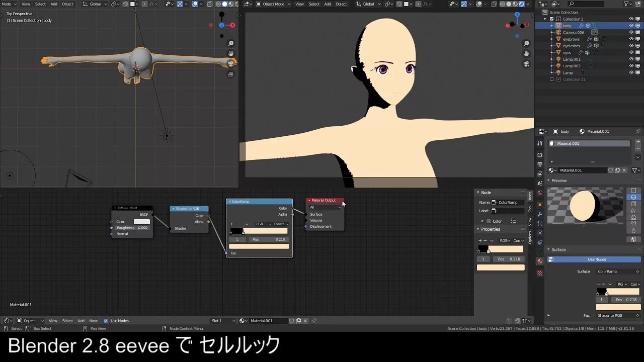Open Slot 1 dropdown in node editor
This screenshot has height=362, width=644.
[x=223, y=321]
